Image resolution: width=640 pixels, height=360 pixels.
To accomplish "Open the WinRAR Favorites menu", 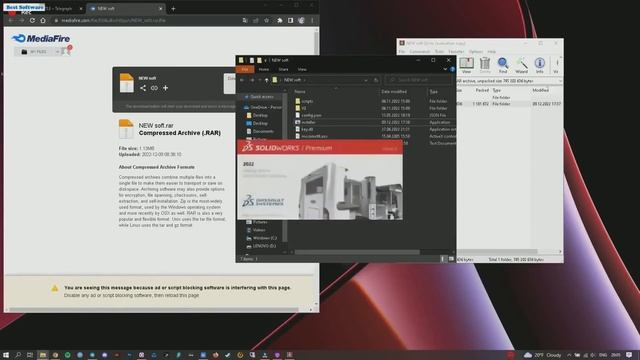I will (456, 51).
